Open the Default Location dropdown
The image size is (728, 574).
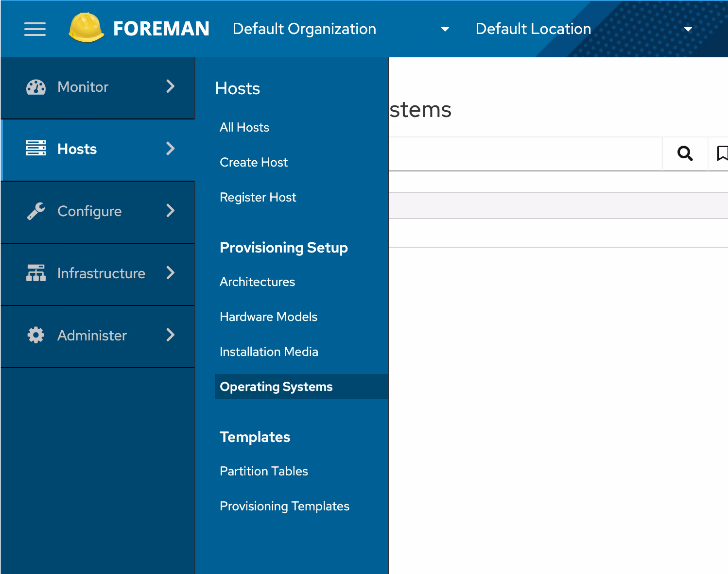[688, 29]
